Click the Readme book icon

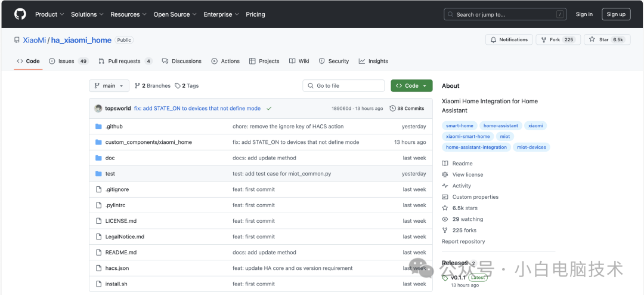(445, 164)
